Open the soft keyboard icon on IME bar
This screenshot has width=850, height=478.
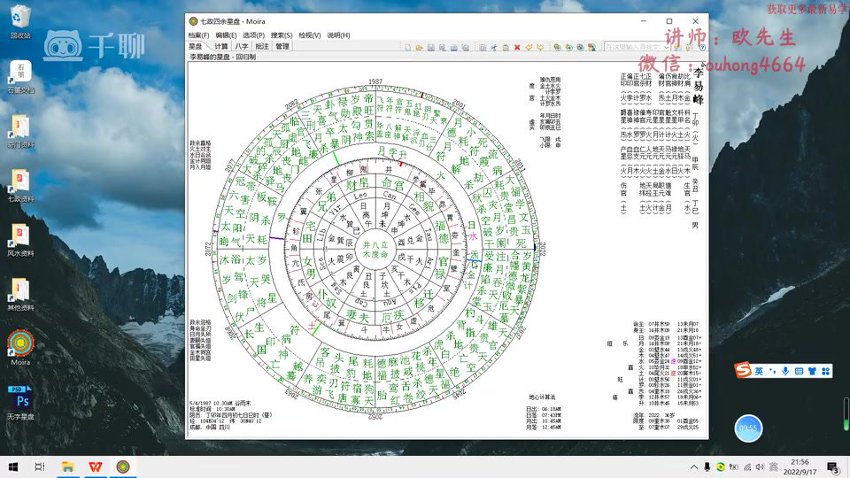[x=799, y=371]
